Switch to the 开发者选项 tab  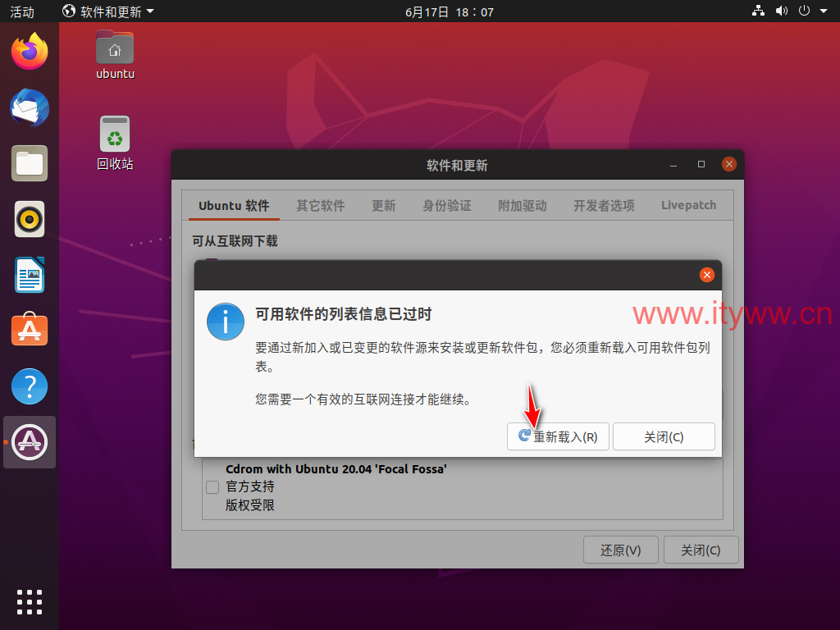(x=604, y=206)
